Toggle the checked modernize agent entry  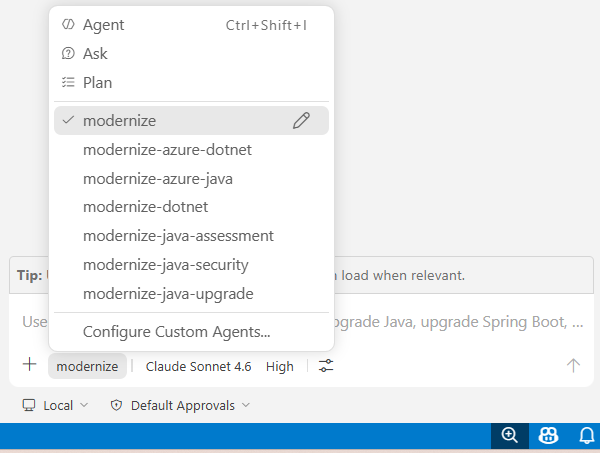tap(191, 121)
